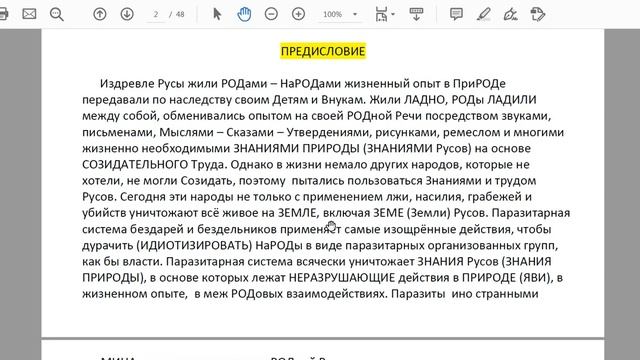
Task: Click the word СОЗИДАТЕЛЬНОГО in text
Action: tap(135, 164)
